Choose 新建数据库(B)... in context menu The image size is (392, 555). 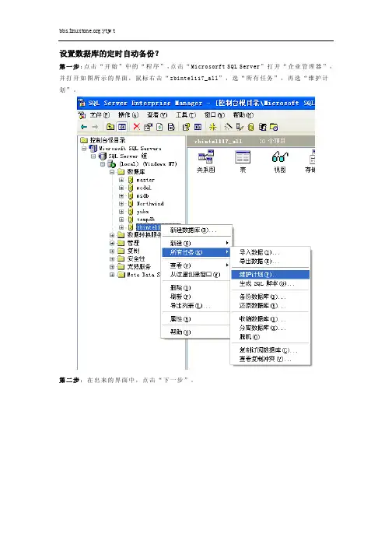point(197,230)
